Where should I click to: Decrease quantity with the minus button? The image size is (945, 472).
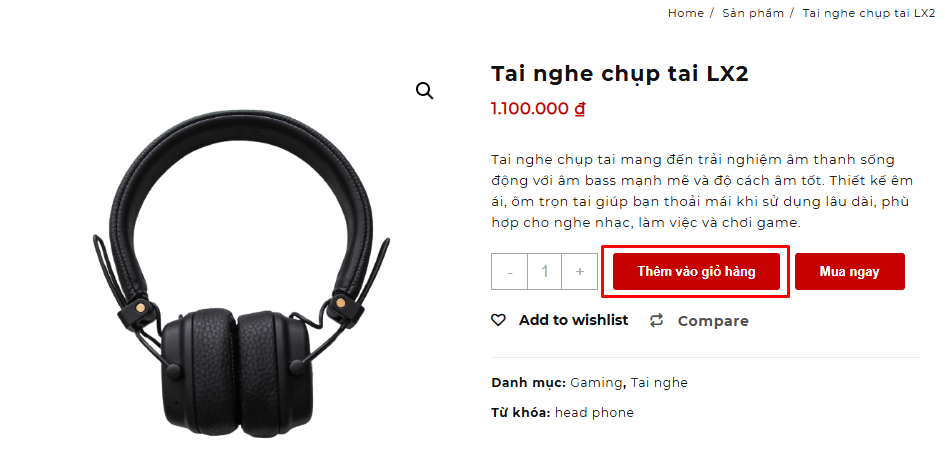(510, 271)
